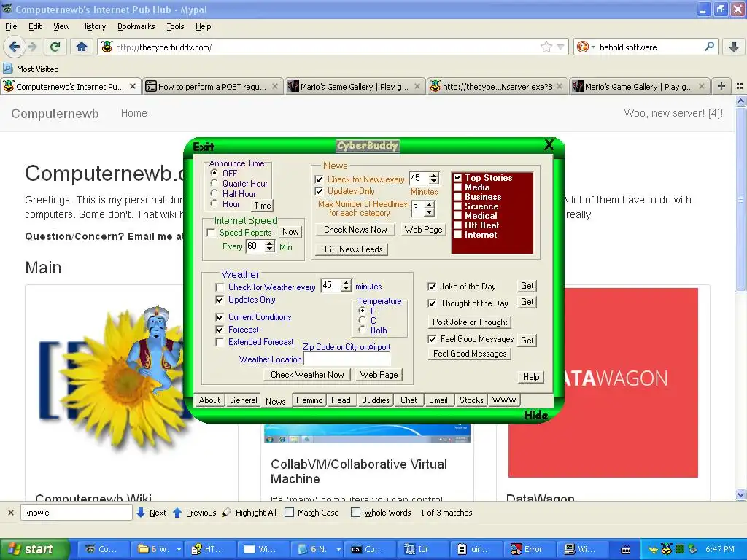Close the How to perform a POST tab
The height and width of the screenshot is (560, 747).
click(275, 86)
